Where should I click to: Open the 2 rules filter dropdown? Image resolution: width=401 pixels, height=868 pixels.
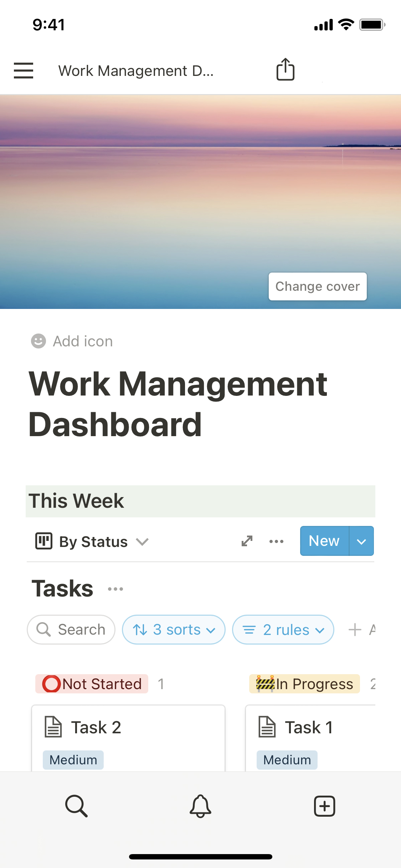point(283,630)
